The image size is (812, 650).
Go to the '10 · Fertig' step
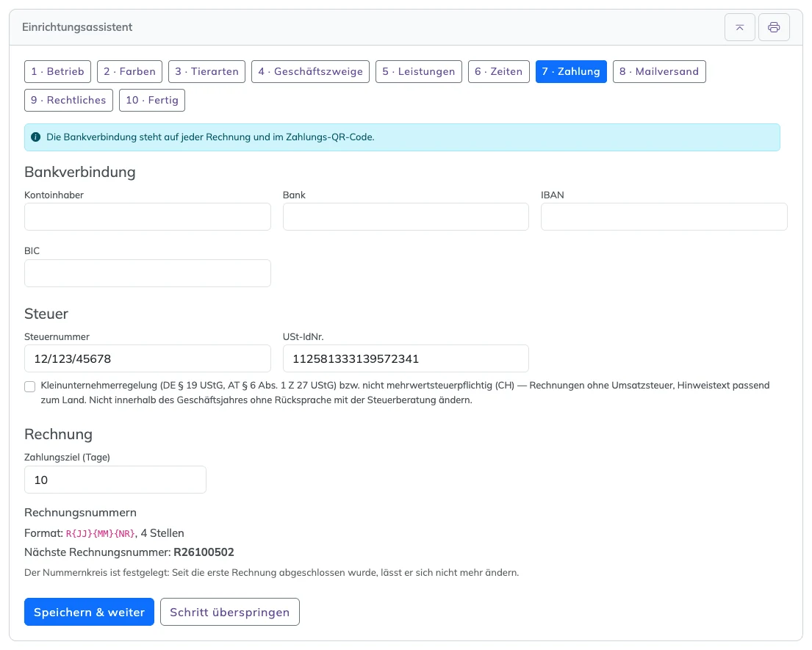coord(151,101)
